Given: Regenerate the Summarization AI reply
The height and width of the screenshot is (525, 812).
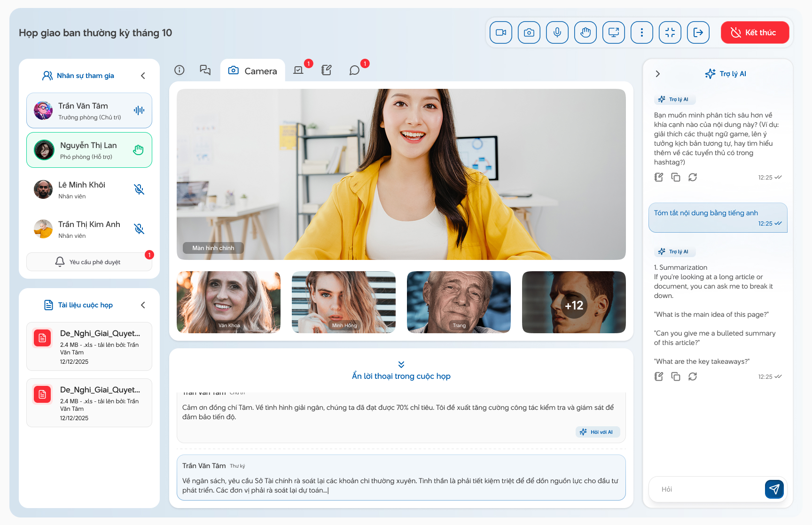Looking at the screenshot, I should (x=693, y=376).
